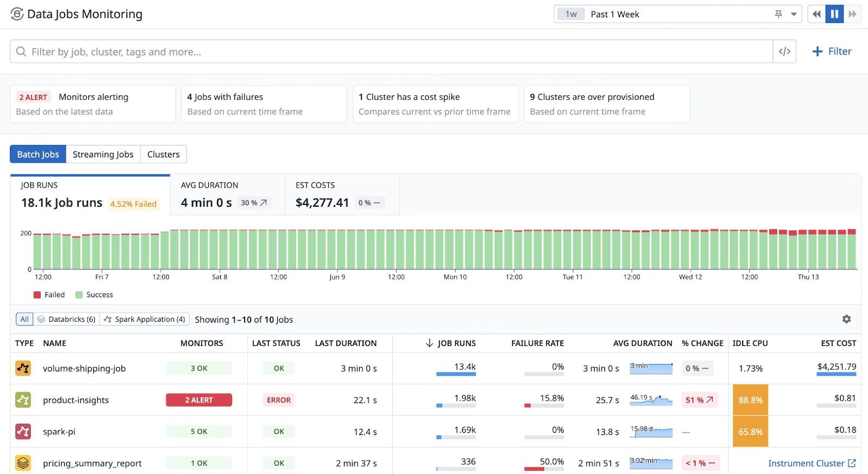Viewport: 868px width, 474px height.
Task: Click the spark-pi job type icon
Action: tap(23, 432)
